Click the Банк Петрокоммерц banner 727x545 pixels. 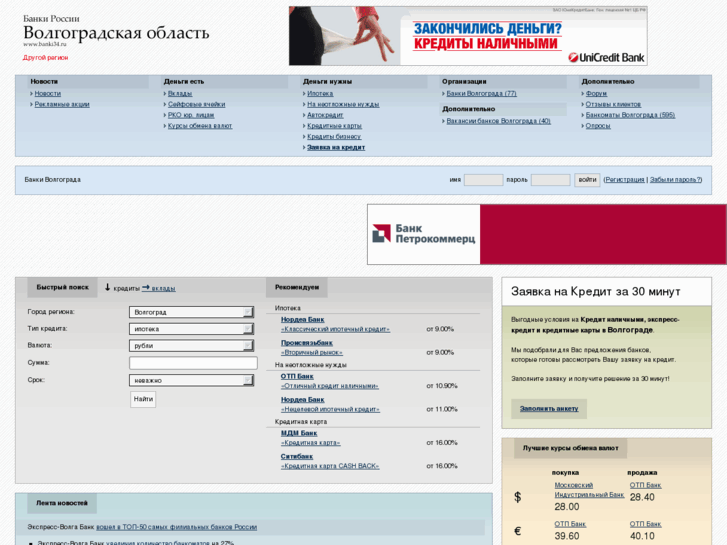(x=547, y=234)
